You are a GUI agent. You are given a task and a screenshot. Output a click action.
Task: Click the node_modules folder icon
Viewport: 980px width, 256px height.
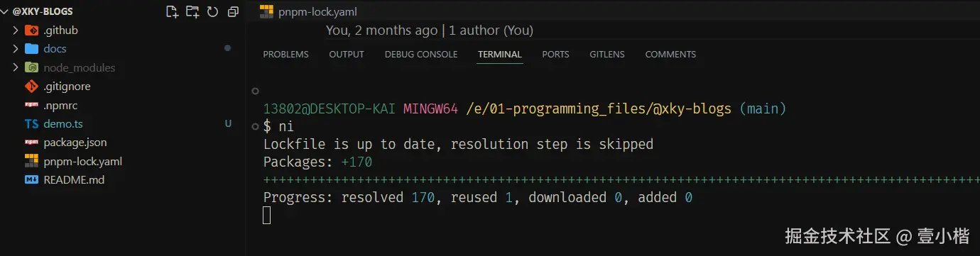coord(31,68)
